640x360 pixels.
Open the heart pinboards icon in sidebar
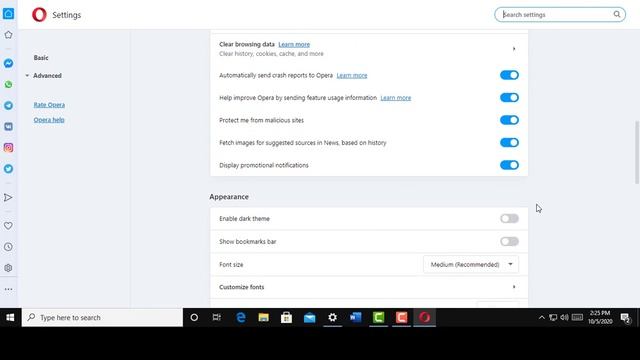[8, 226]
